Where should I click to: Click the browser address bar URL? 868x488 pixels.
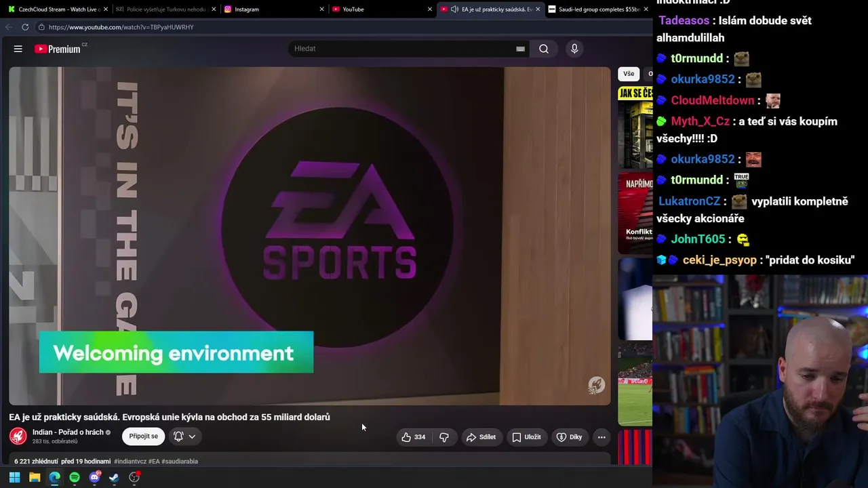[121, 27]
